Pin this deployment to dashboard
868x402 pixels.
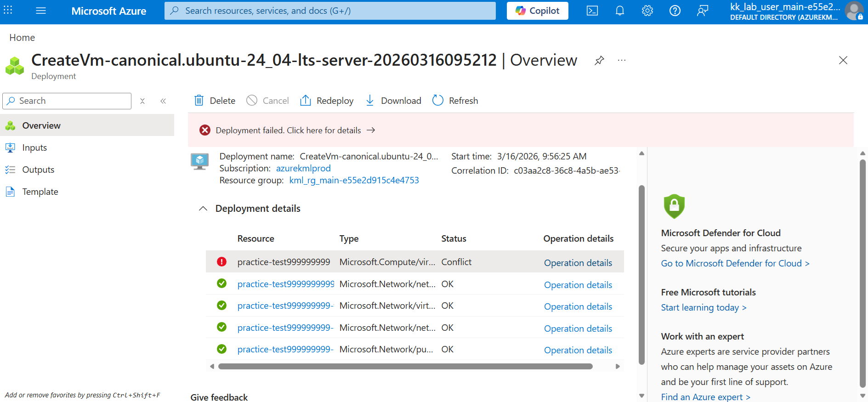(x=599, y=61)
